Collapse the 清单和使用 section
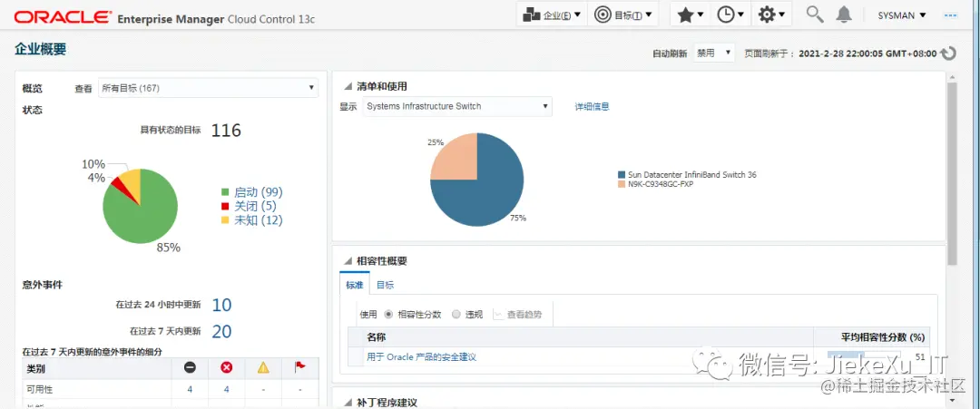 [x=348, y=87]
